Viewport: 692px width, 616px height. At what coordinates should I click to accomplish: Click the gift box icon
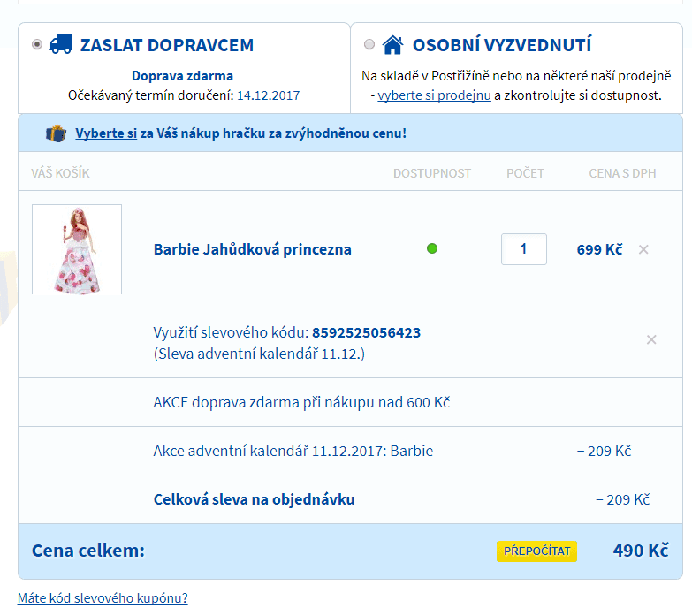[x=56, y=133]
